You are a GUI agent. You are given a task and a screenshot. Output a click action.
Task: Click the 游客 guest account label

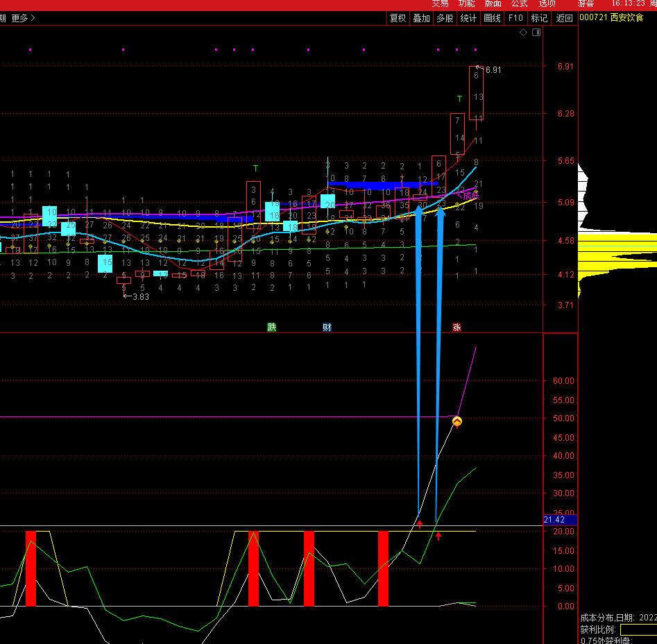tap(586, 3)
